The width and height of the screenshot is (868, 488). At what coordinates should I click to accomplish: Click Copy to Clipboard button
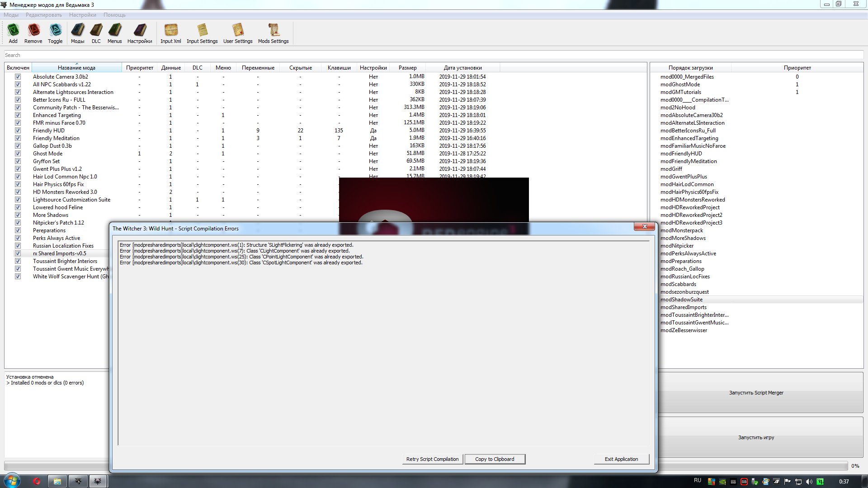pos(495,459)
